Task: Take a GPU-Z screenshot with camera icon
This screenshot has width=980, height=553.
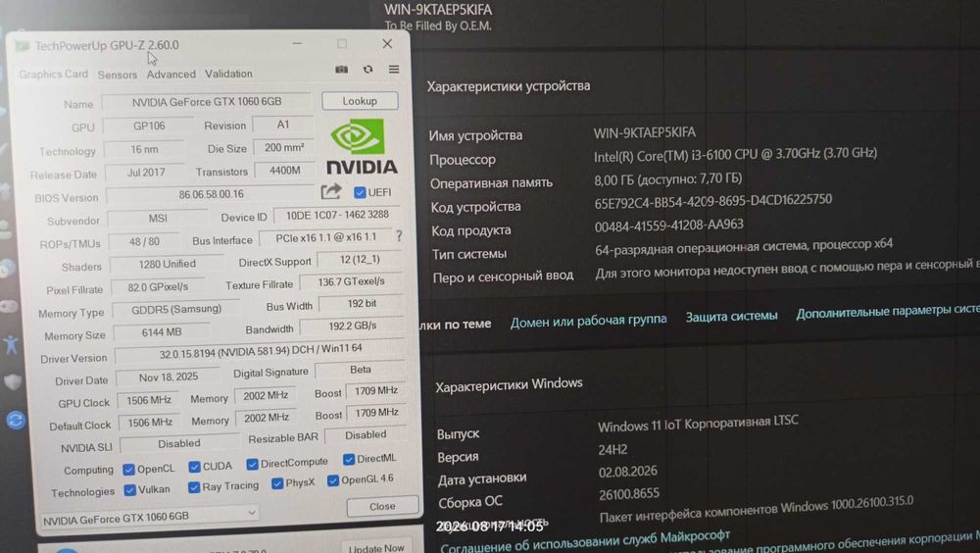Action: click(341, 70)
